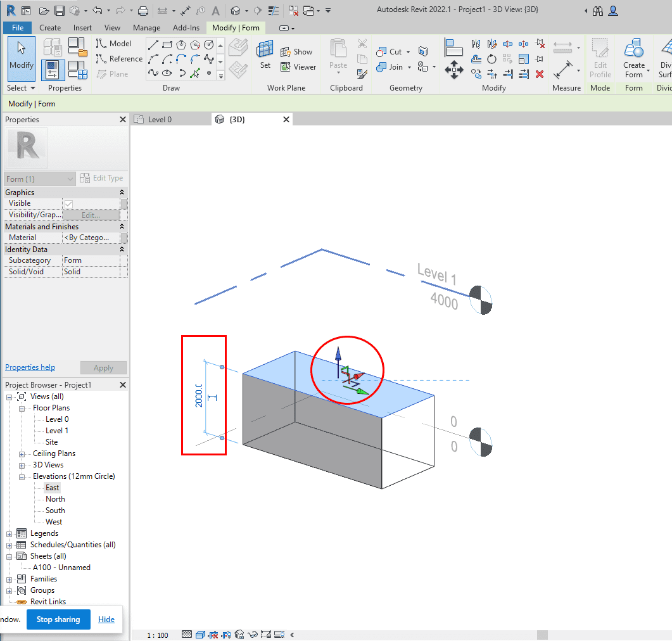Click the Edit Type button
672x641 pixels.
pyautogui.click(x=102, y=178)
